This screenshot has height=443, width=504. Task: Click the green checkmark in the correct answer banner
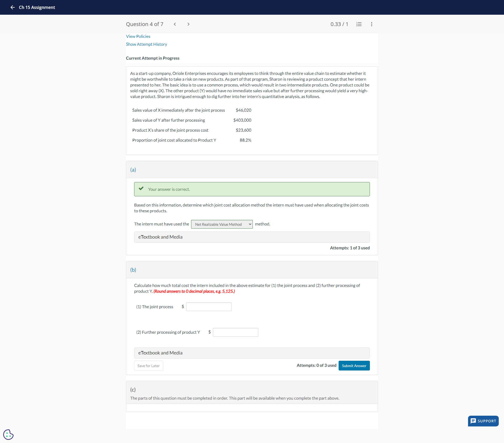point(141,188)
